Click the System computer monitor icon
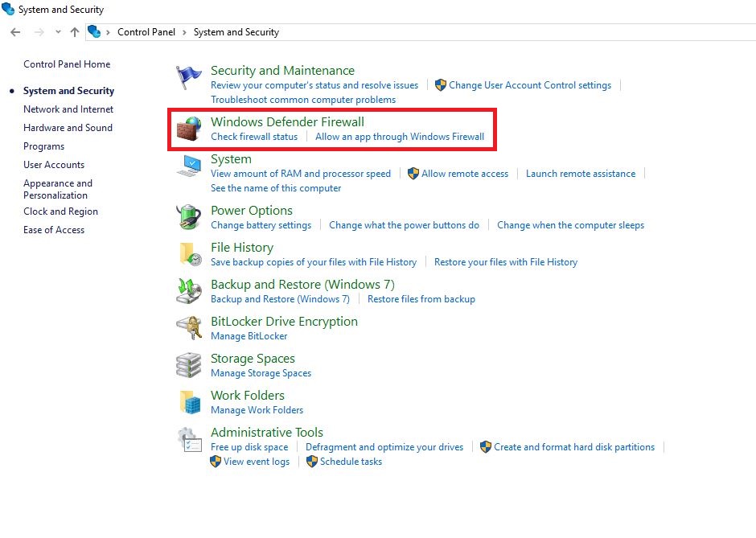 tap(189, 166)
